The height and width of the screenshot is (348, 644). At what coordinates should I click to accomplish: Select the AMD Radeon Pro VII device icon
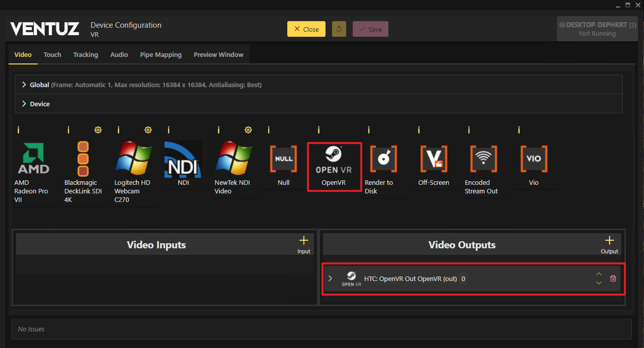point(34,158)
